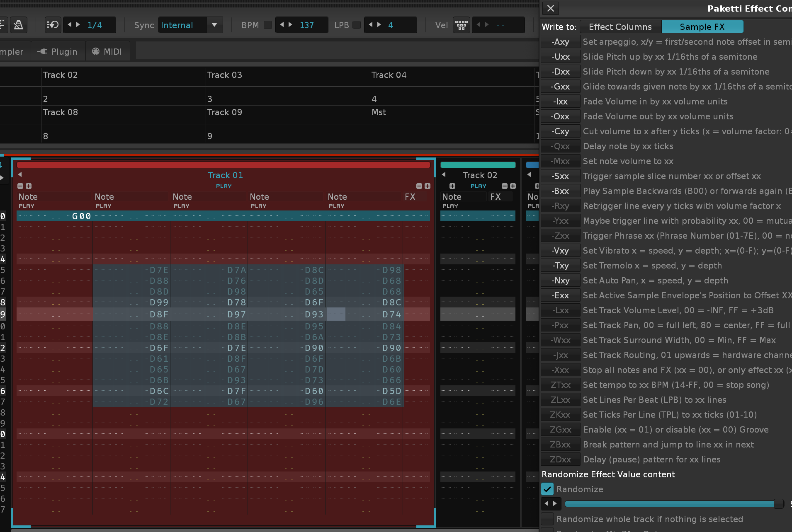Check Randomize whole track if nothing selected
The image size is (792, 532).
(547, 519)
